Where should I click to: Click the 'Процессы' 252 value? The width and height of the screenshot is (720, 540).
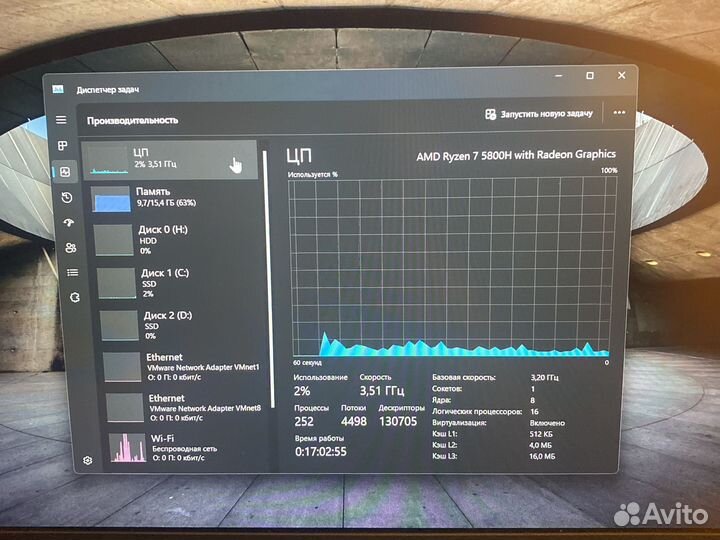(x=304, y=422)
